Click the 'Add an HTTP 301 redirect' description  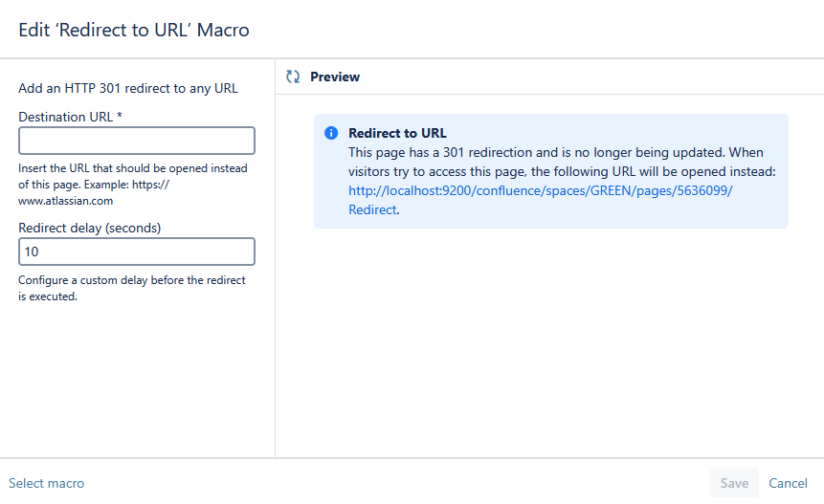point(128,89)
